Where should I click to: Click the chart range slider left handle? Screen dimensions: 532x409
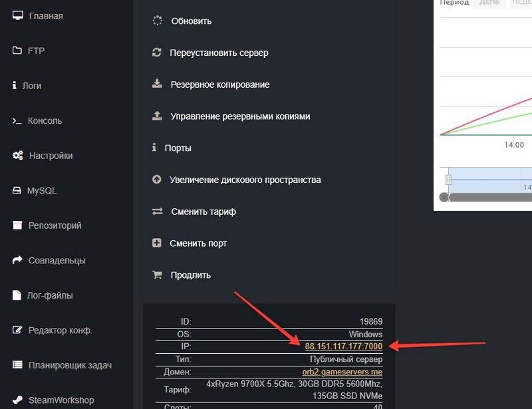(448, 179)
